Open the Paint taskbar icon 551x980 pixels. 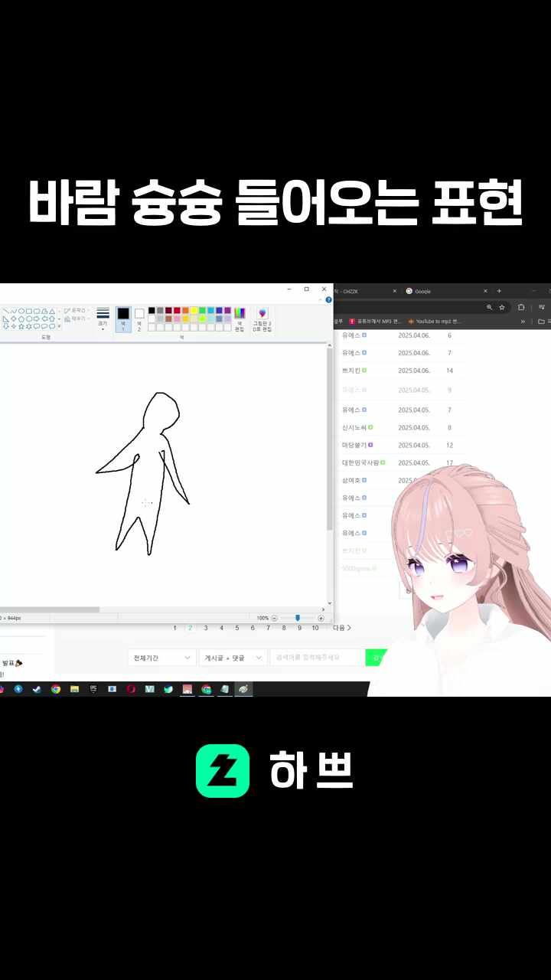coord(243,689)
